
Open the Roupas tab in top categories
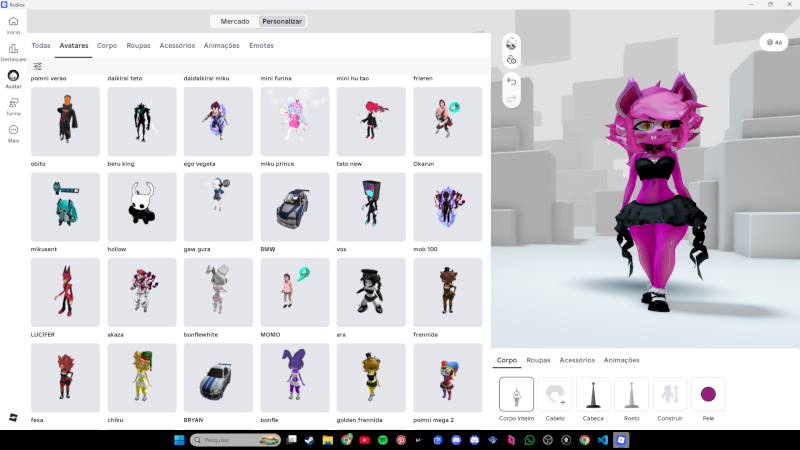[x=138, y=45]
